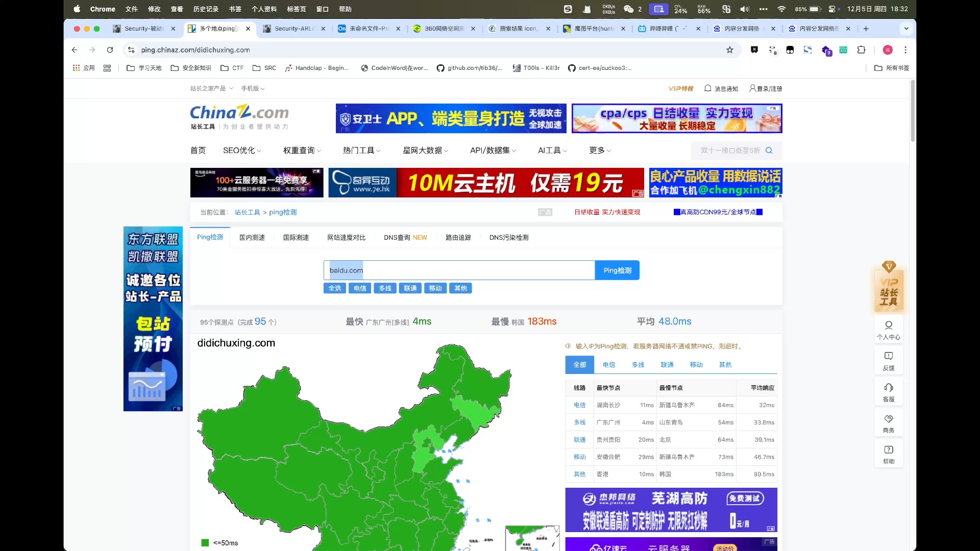
Task: Open Chrome 历史记录 menu
Action: click(206, 9)
